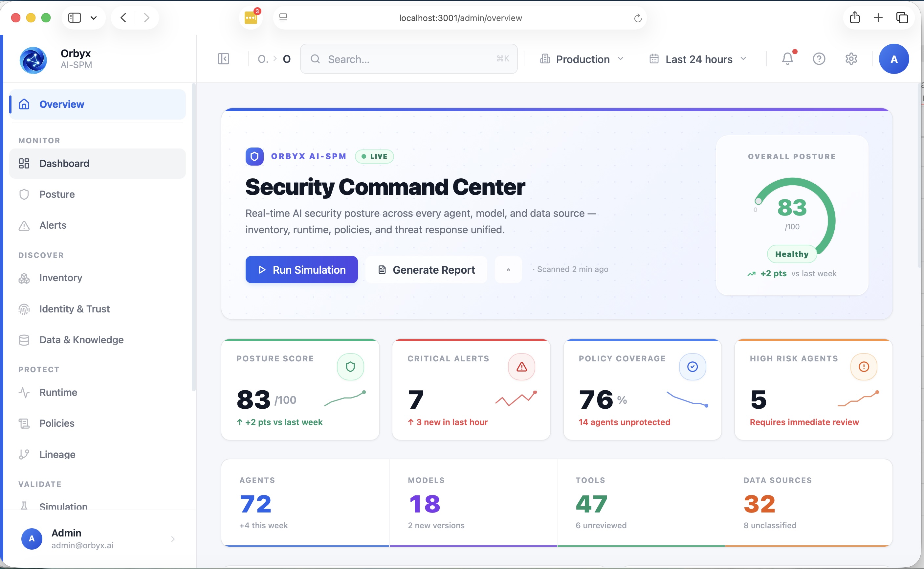Viewport: 924px width, 569px height.
Task: Open Posture in the sidebar
Action: (x=98, y=194)
